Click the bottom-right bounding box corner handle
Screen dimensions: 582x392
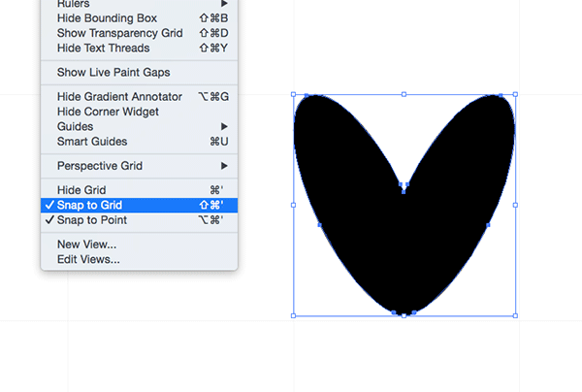tap(514, 315)
